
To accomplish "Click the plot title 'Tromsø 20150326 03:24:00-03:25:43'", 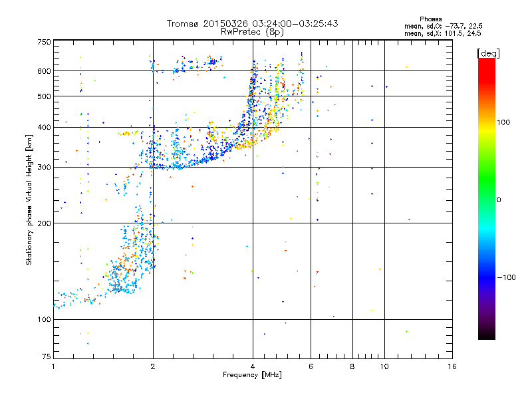I will click(252, 23).
